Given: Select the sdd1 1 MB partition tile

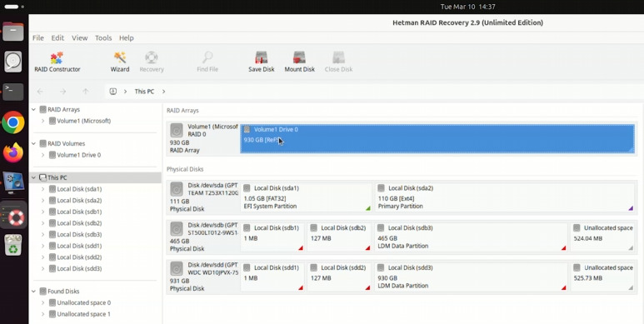Looking at the screenshot, I should 272,277.
